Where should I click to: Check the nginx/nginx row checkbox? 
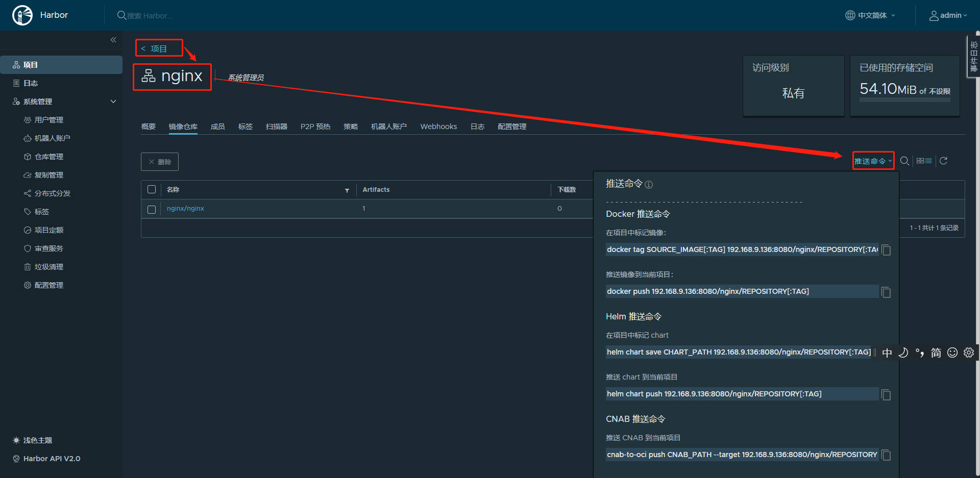pos(152,210)
